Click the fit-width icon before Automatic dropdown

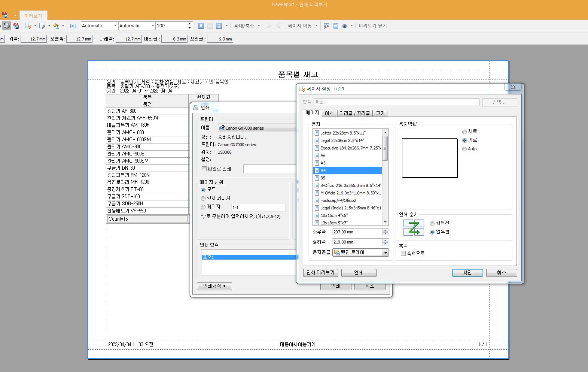[73, 26]
